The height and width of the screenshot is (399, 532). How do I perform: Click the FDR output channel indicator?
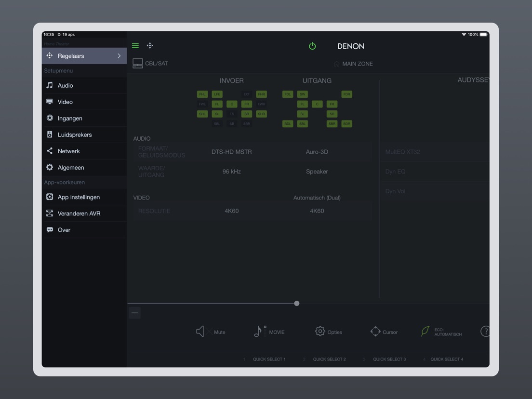346,94
